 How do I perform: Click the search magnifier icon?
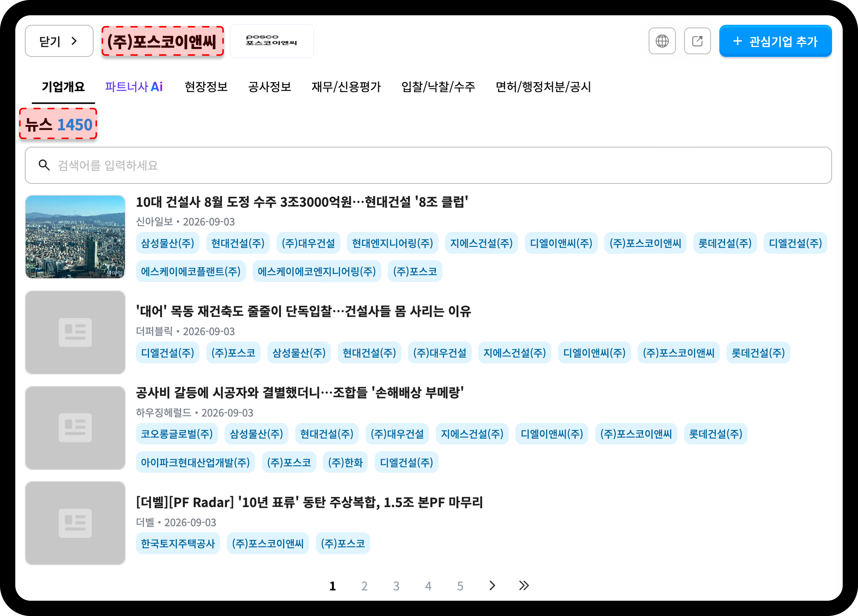(44, 165)
